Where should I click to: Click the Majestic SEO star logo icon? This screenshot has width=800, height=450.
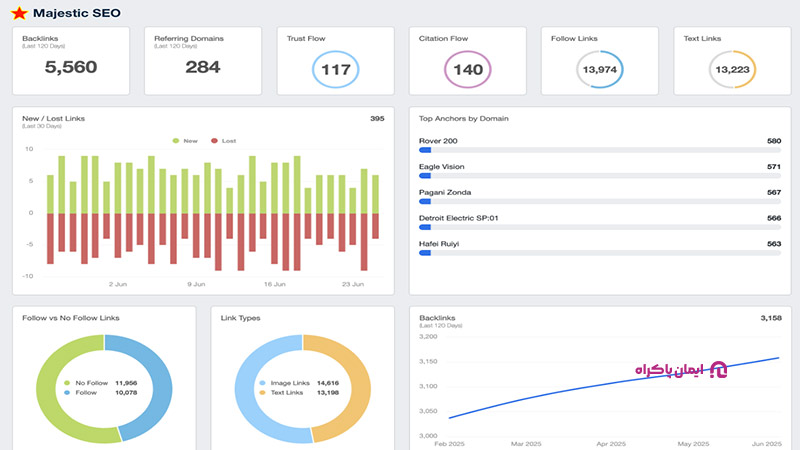(x=19, y=13)
